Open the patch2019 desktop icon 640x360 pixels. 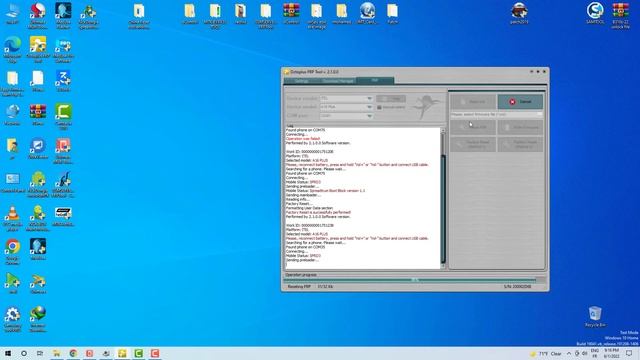tap(519, 13)
